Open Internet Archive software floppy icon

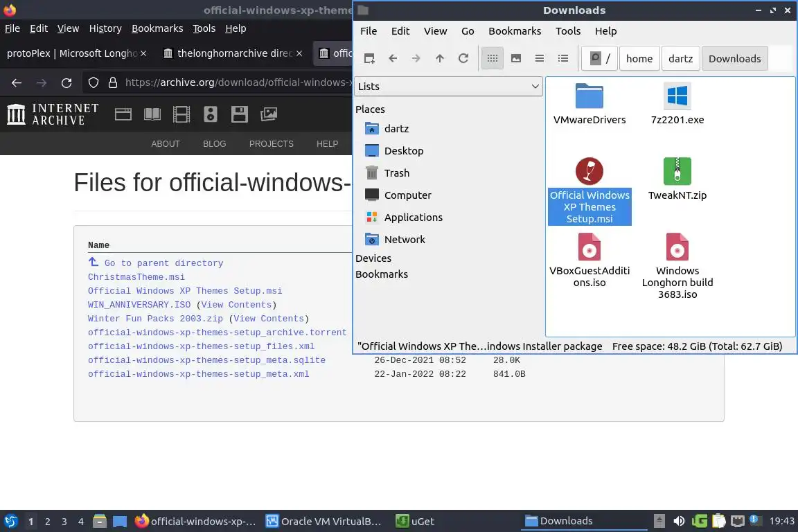(x=239, y=114)
